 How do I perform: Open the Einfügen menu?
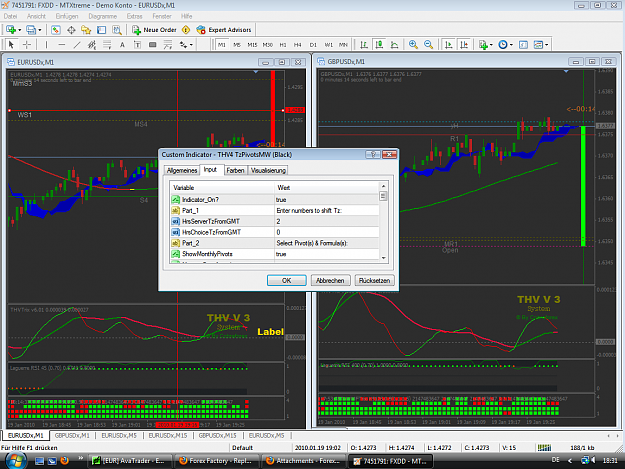pyautogui.click(x=67, y=16)
